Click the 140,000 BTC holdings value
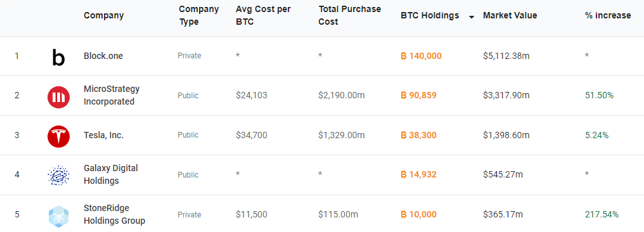644x232 pixels. click(x=421, y=56)
